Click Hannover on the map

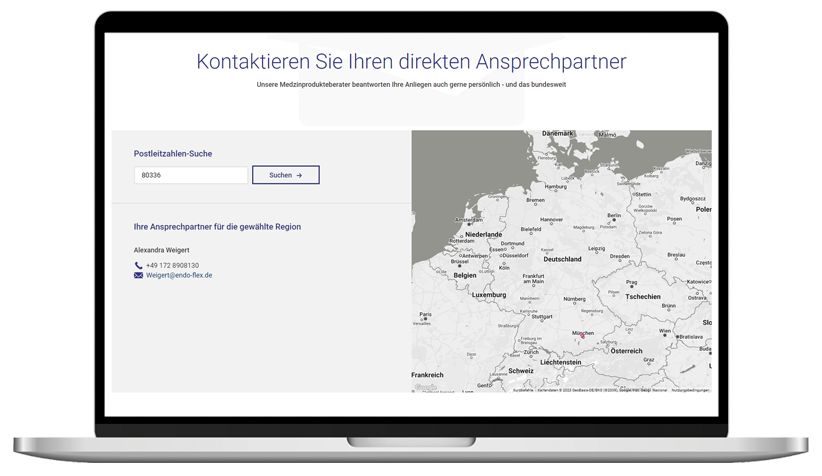[551, 220]
